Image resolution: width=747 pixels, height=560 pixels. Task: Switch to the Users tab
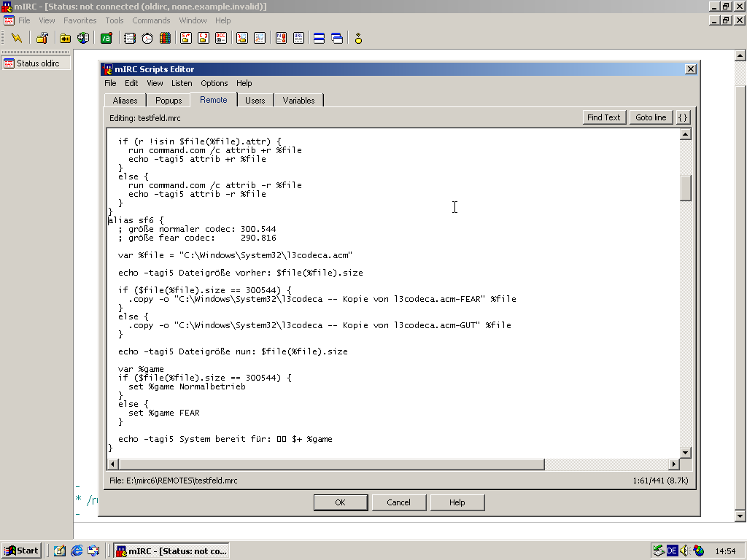255,101
